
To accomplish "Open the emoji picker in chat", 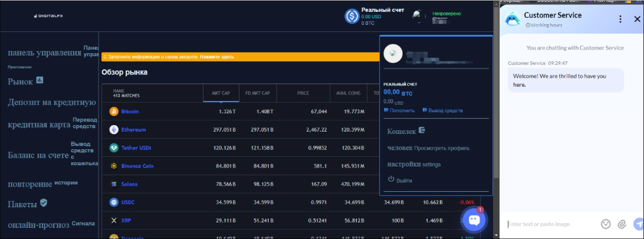I will point(606,224).
